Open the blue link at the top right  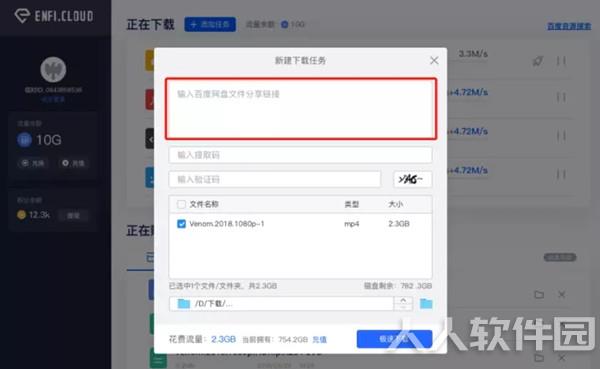click(x=569, y=26)
